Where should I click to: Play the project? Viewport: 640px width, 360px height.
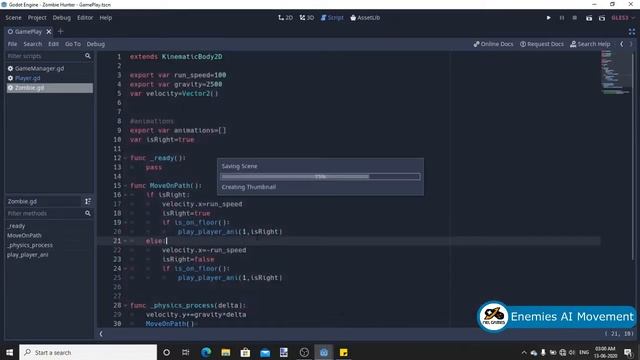pos(549,18)
